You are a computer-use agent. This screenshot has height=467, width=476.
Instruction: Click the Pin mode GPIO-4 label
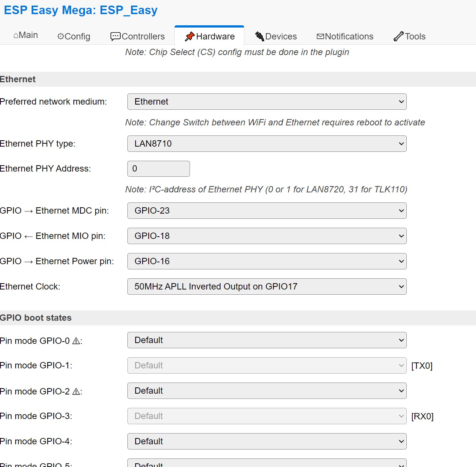(36, 441)
